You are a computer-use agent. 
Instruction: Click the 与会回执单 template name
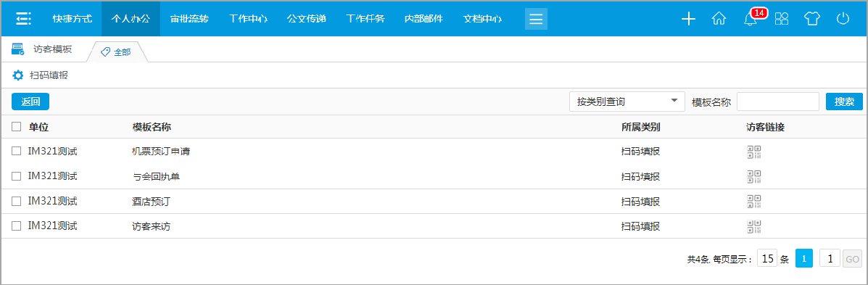pyautogui.click(x=156, y=176)
